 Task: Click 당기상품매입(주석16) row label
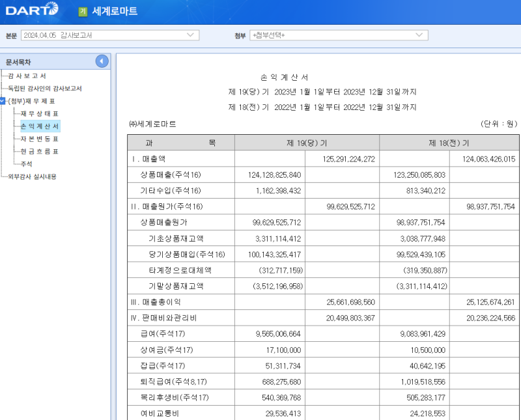pyautogui.click(x=187, y=255)
